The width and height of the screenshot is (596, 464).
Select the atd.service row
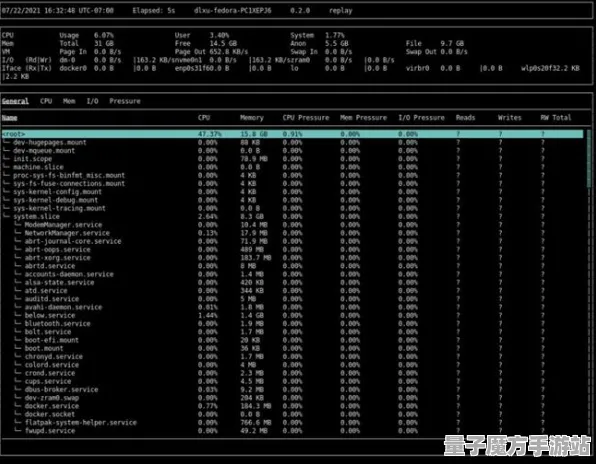point(292,291)
